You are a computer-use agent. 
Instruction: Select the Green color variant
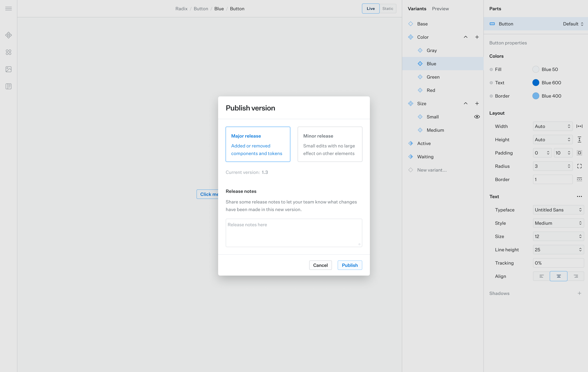(433, 77)
